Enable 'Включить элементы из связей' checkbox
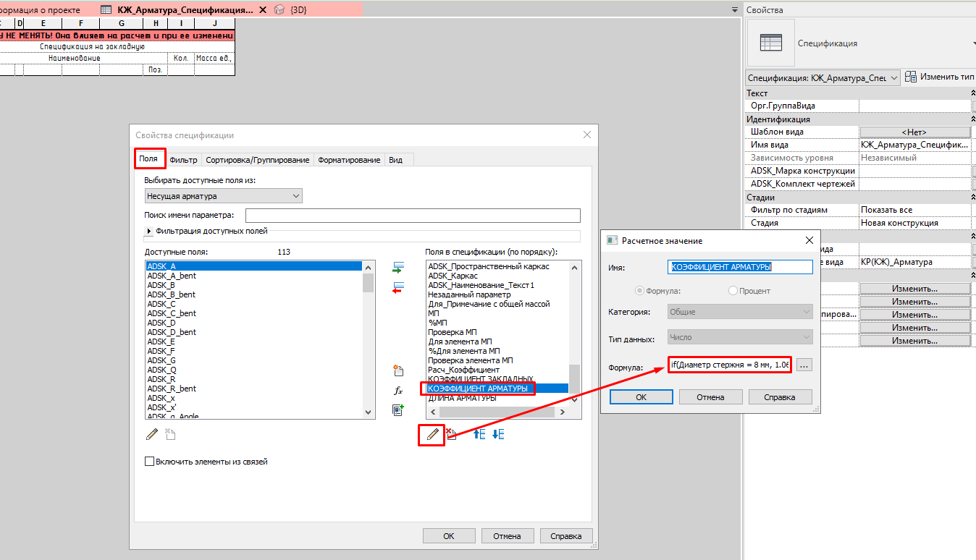 click(x=150, y=462)
